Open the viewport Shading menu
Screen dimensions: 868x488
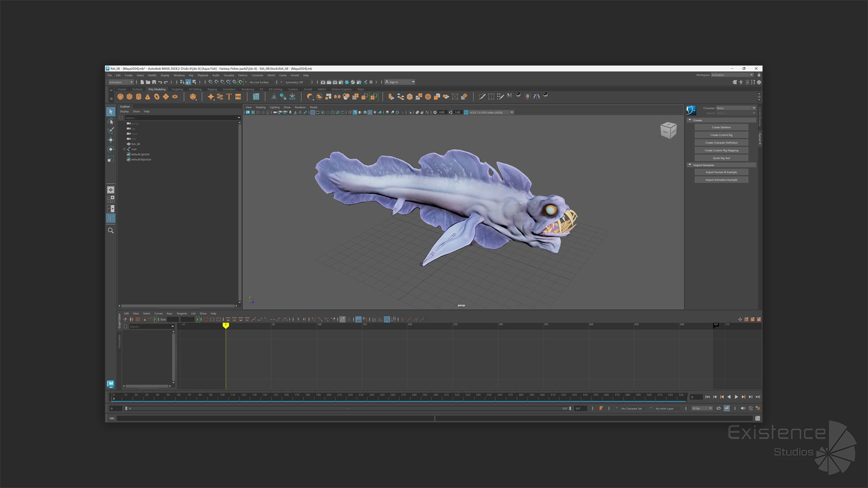(x=260, y=108)
